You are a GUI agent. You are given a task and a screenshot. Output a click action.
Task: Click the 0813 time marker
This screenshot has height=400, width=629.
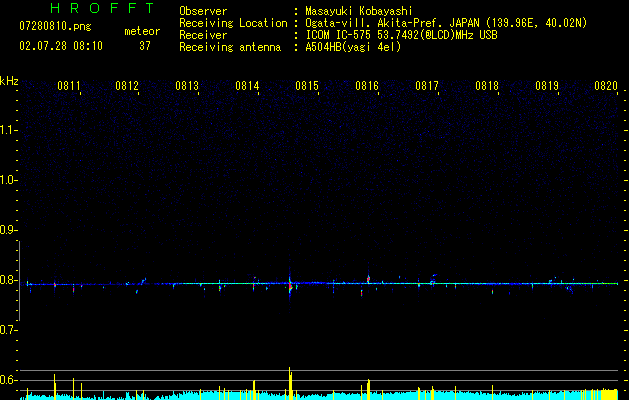[187, 86]
